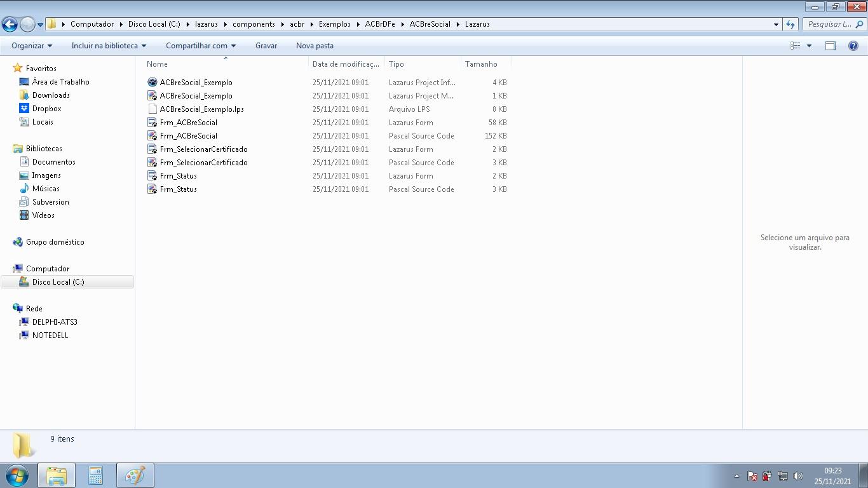Screen dimensions: 868x488
Task: Sort by the Tamanho column header
Action: [486, 64]
